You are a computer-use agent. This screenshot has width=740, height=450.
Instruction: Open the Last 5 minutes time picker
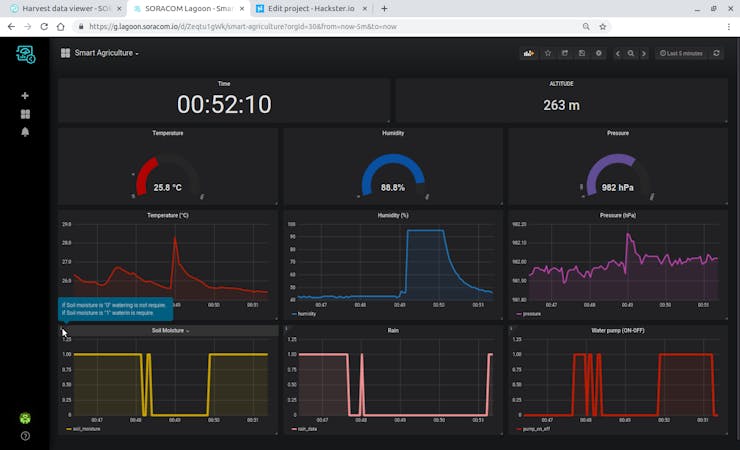coord(681,53)
